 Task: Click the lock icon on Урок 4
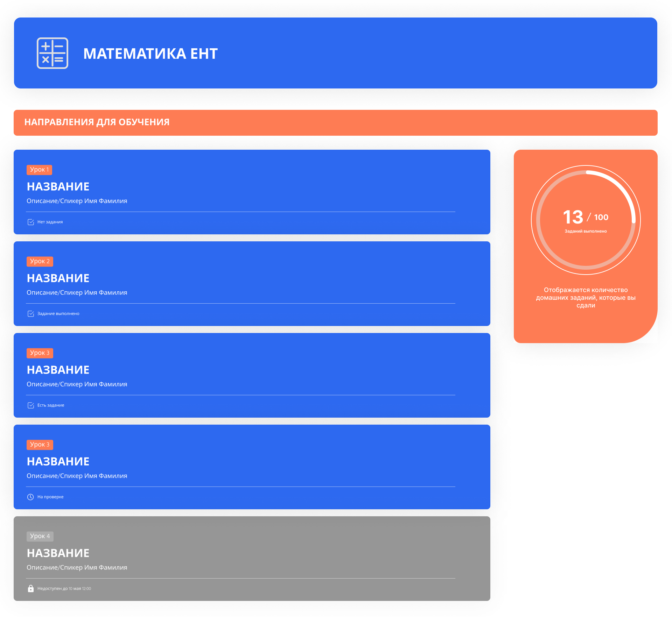31,589
